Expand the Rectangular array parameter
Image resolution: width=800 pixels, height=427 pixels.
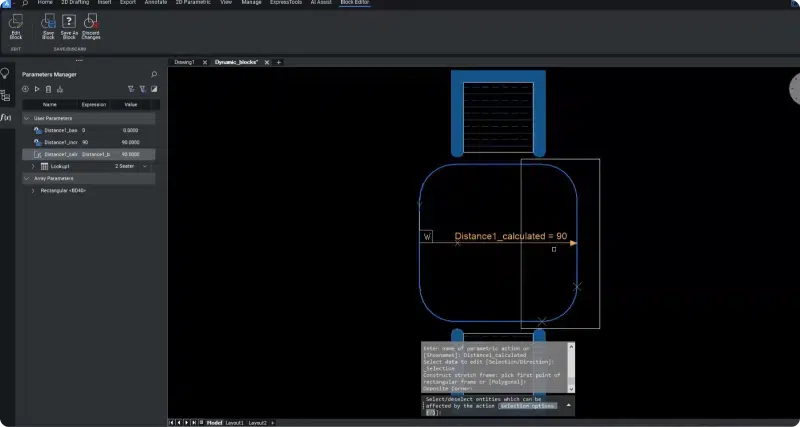tap(33, 190)
